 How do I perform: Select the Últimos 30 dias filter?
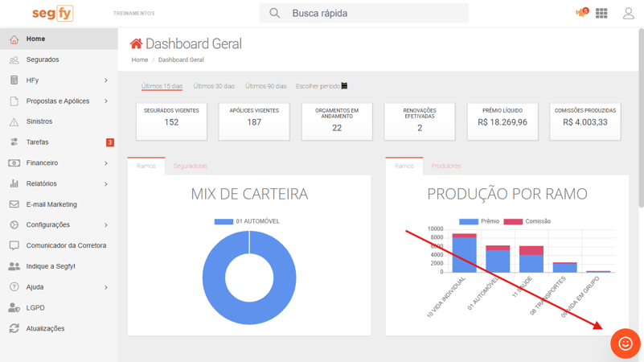tap(214, 86)
